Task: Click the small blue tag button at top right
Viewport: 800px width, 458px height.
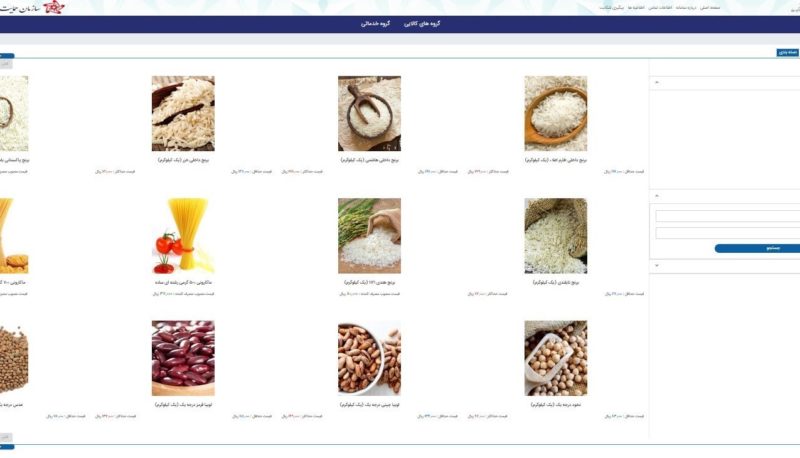Action: (788, 53)
